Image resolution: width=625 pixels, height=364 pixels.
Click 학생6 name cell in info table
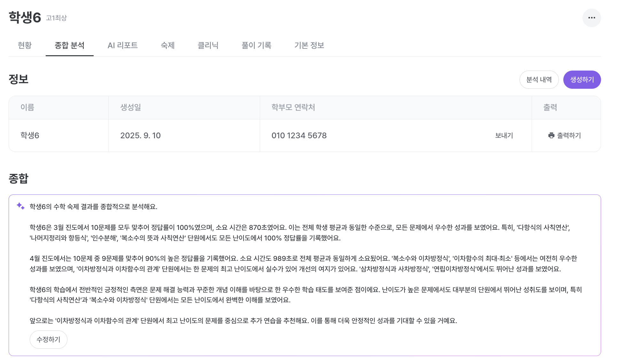30,135
